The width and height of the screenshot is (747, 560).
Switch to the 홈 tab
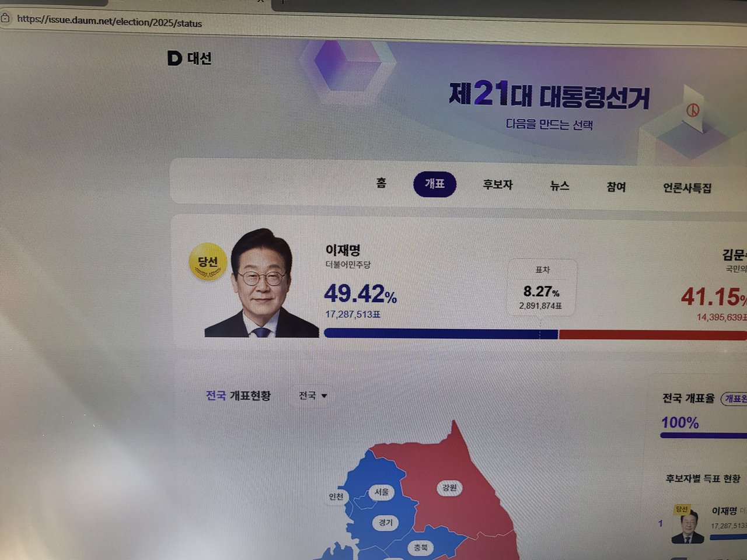click(x=381, y=183)
